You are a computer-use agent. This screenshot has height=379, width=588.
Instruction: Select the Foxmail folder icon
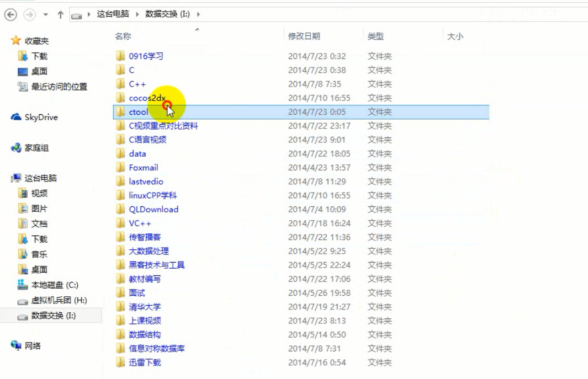click(120, 168)
